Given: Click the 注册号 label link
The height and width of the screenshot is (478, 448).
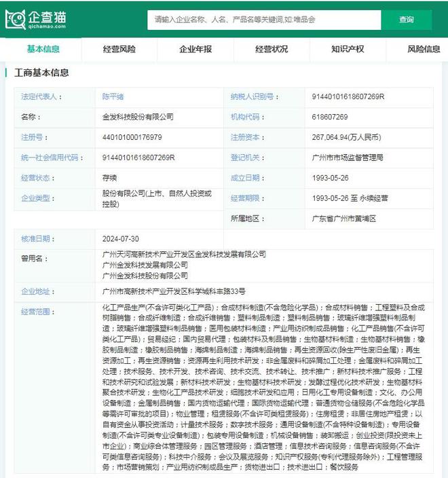Looking at the screenshot, I should [x=32, y=137].
